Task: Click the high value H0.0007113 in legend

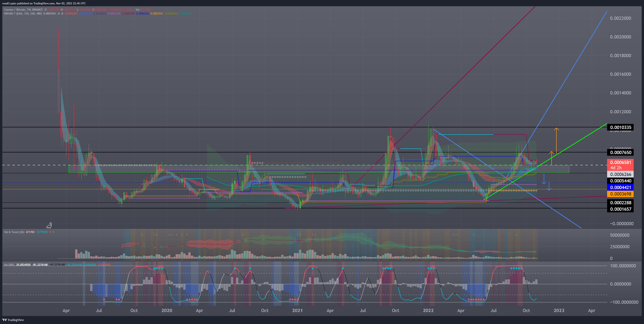Action: (68, 9)
